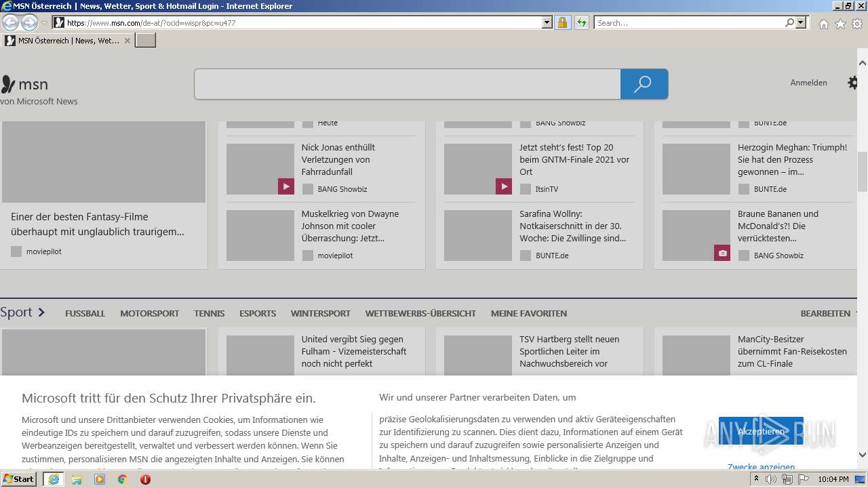Play video icon on GNTM-Finale article
The image size is (868, 488).
click(x=504, y=186)
